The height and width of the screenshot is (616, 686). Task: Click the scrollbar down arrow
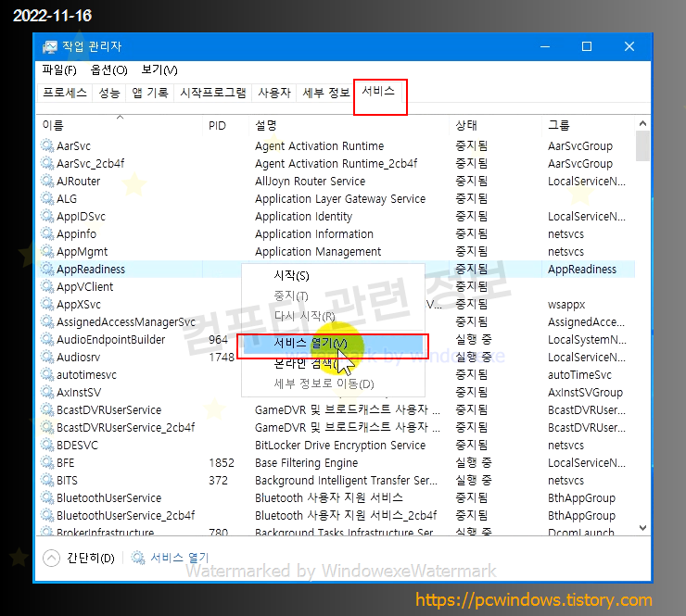point(642,528)
